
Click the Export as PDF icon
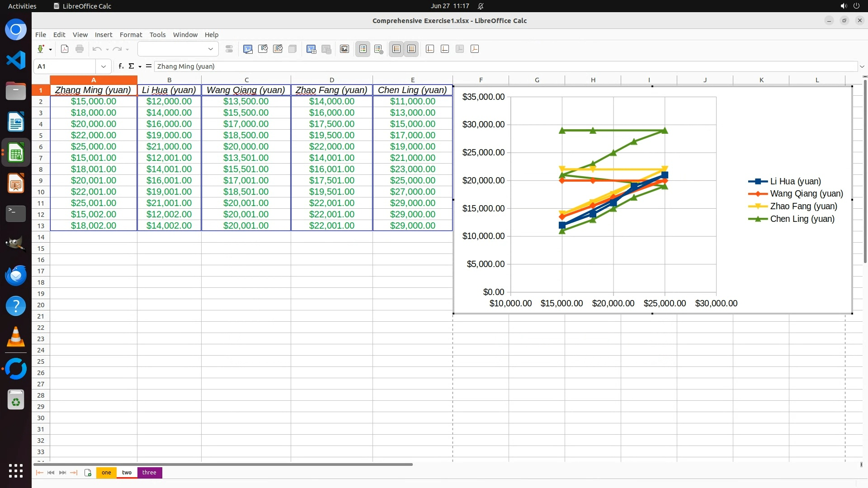point(65,49)
